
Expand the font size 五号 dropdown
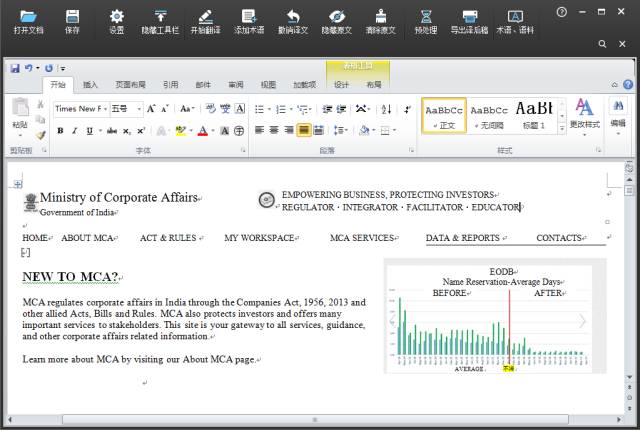click(x=139, y=109)
